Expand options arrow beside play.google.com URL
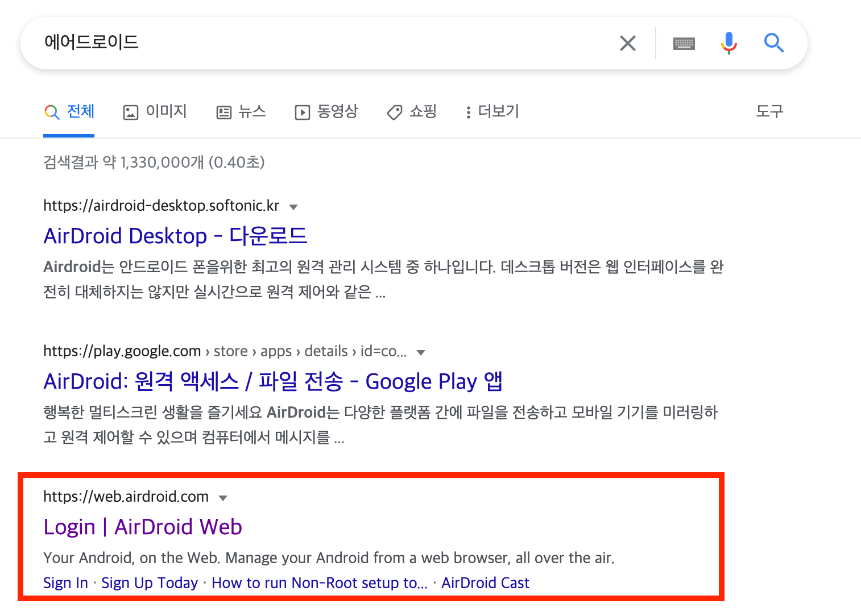Screen dimensions: 861x616 click(x=421, y=352)
